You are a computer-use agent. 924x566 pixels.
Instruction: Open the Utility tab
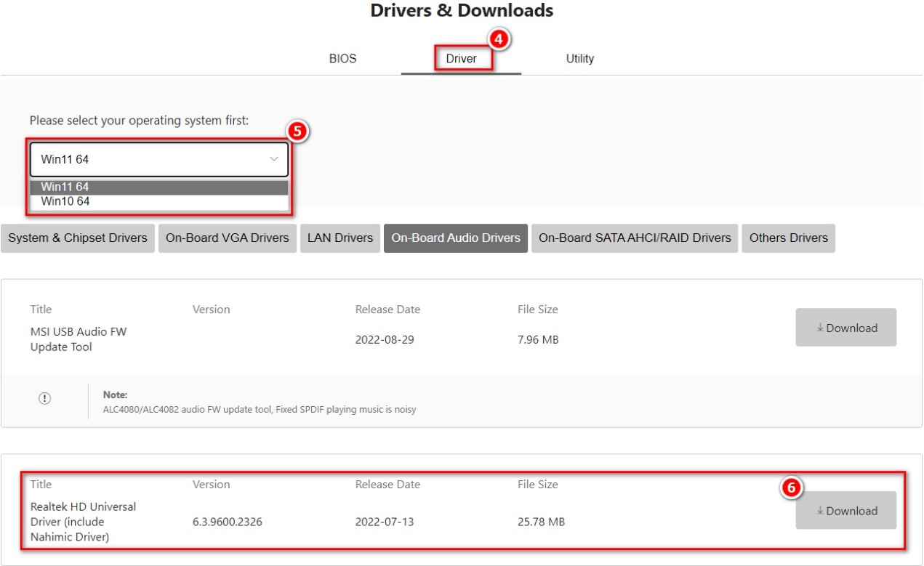pos(579,59)
